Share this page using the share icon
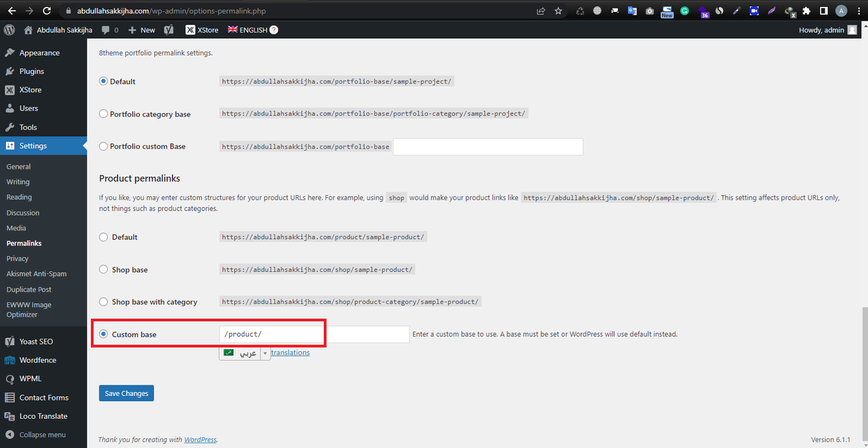Image resolution: width=868 pixels, height=448 pixels. (540, 11)
